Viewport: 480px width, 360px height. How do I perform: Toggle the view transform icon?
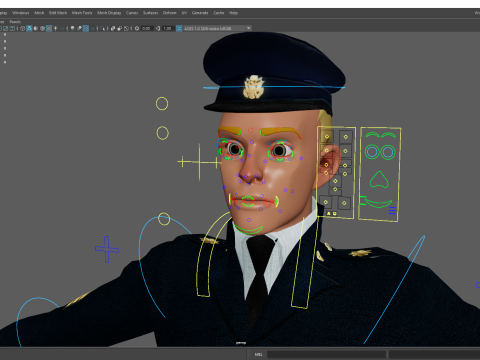179,28
